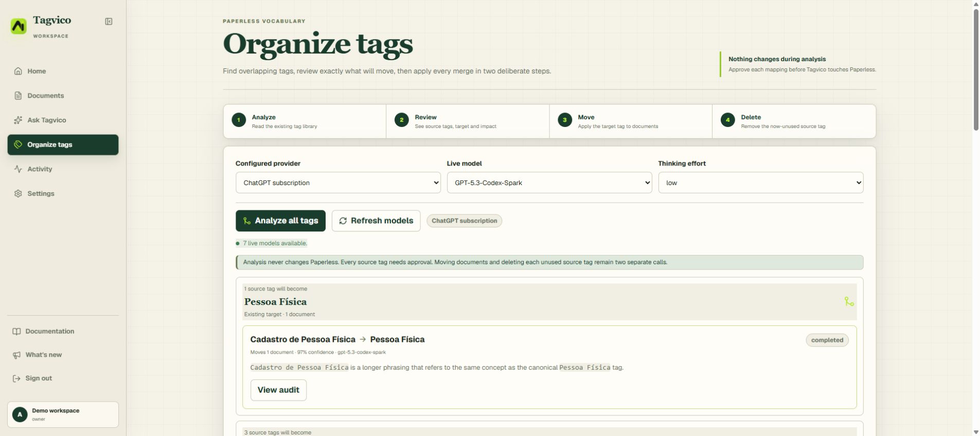Click '3 source tags will become' text

click(277, 432)
